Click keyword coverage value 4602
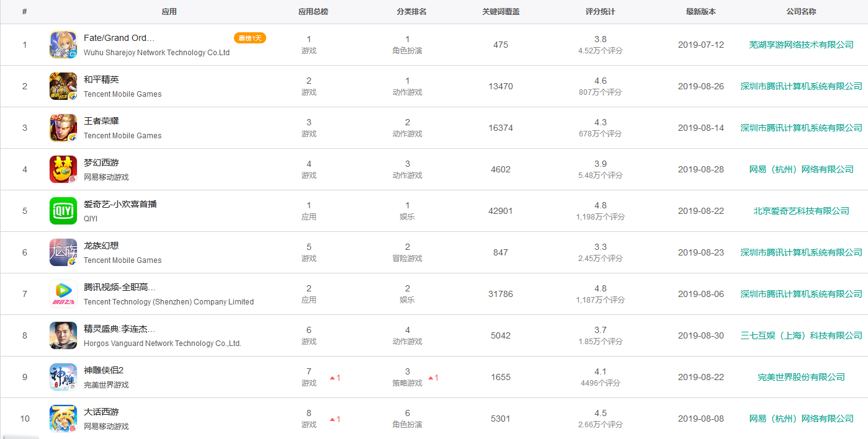 (501, 169)
